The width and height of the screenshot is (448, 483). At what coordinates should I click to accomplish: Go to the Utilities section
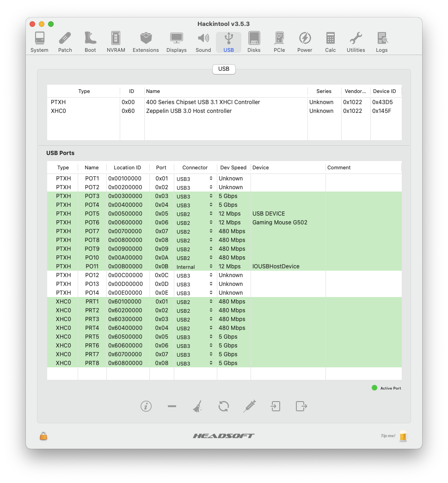click(356, 42)
